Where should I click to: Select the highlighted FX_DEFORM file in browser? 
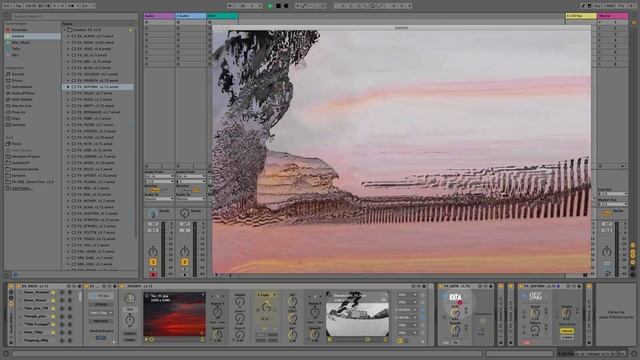(x=98, y=87)
